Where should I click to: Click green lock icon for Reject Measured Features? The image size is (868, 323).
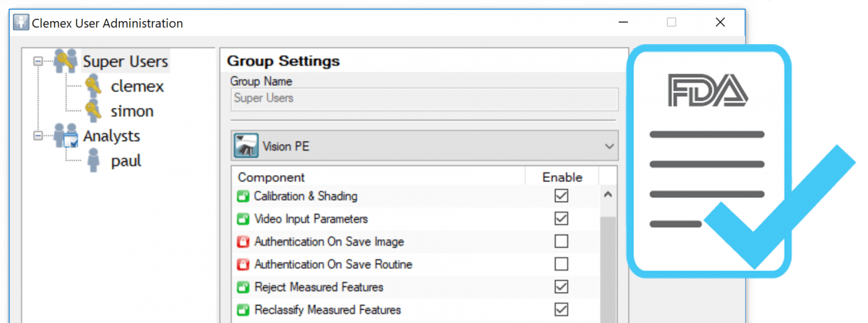coord(243,287)
